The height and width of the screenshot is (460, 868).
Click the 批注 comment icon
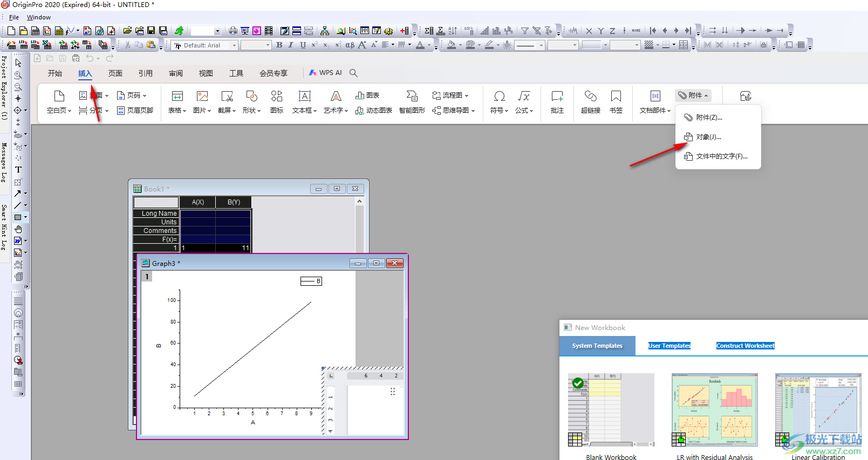pos(557,97)
